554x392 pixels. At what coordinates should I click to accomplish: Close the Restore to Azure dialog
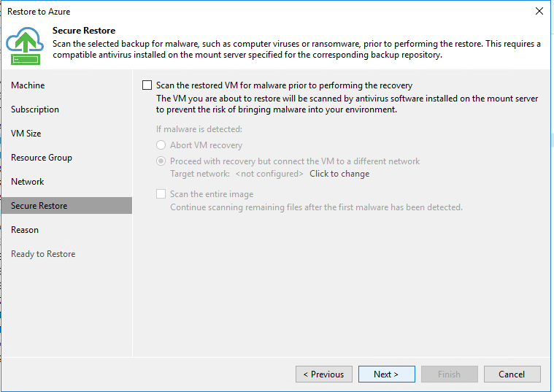click(539, 11)
